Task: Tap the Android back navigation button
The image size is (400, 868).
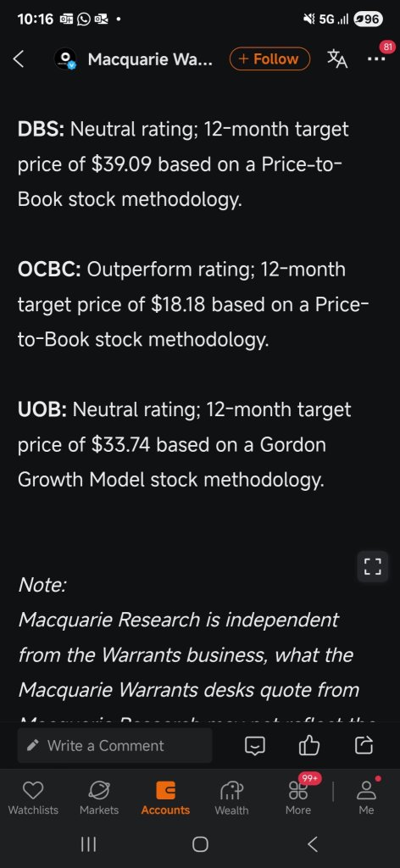Action: [x=312, y=843]
